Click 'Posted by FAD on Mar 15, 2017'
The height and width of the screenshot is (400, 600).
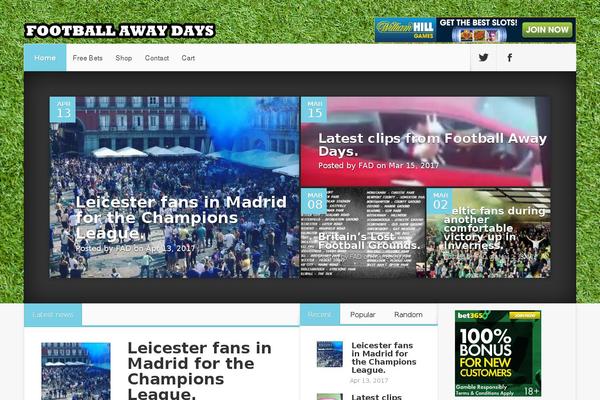click(x=379, y=165)
